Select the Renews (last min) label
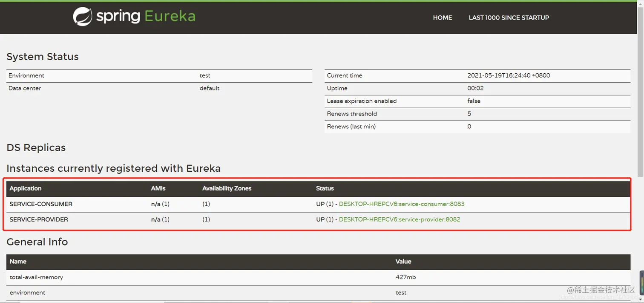Screen dimensions: 644x303 tap(351, 127)
